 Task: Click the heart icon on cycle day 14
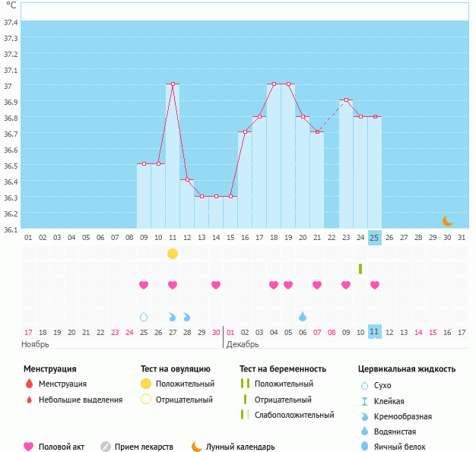(216, 285)
